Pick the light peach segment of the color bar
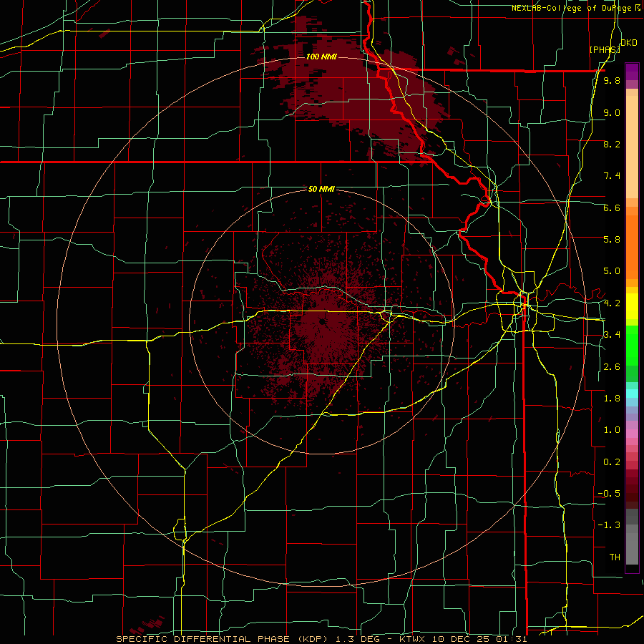The width and height of the screenshot is (644, 644). pos(632,147)
